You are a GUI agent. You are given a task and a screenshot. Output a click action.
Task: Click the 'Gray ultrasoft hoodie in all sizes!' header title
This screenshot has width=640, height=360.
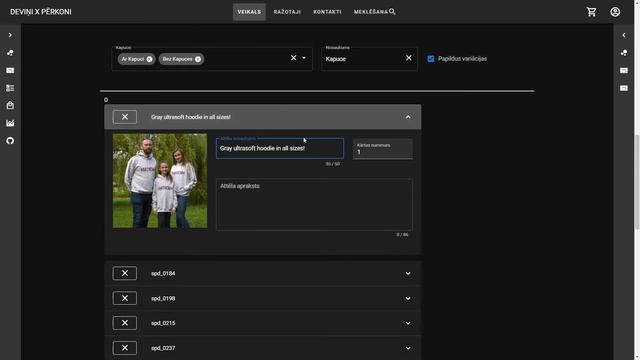191,117
